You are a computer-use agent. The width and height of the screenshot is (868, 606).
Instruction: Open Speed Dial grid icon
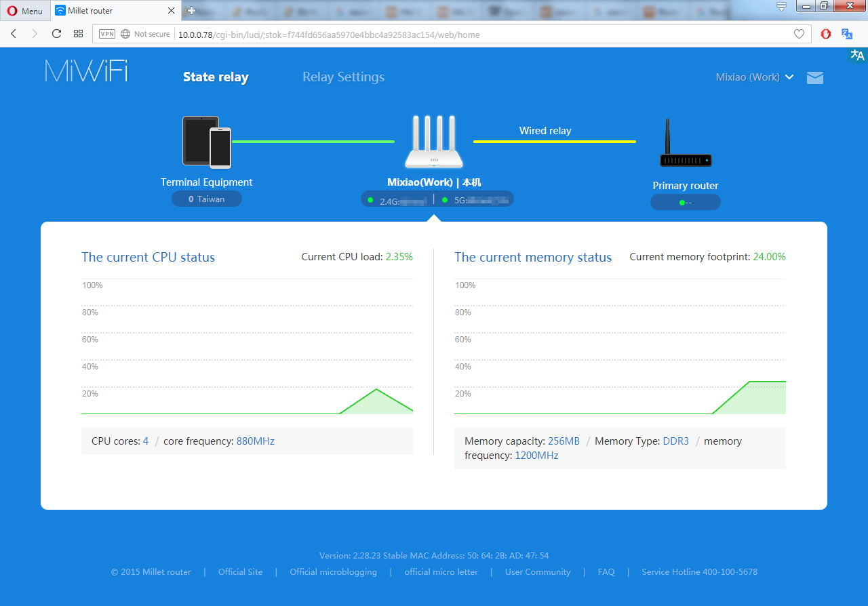(78, 34)
